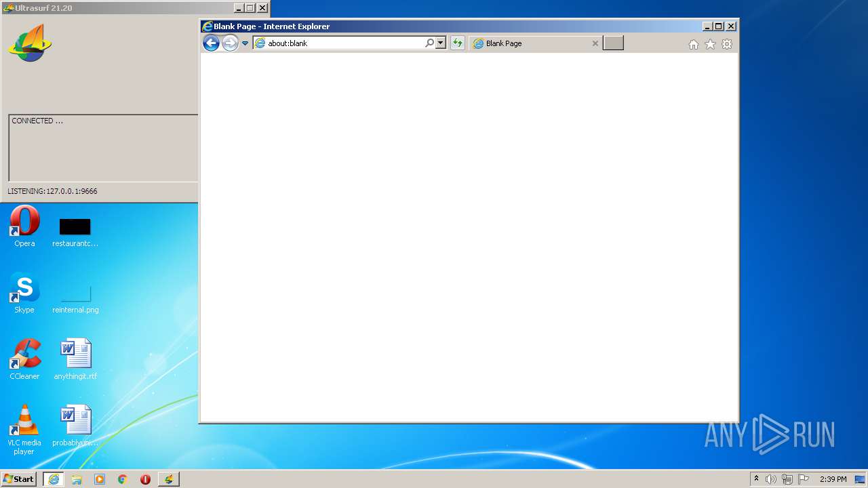The image size is (868, 488).
Task: Click the Internet Explorer forward arrow
Action: (x=231, y=43)
